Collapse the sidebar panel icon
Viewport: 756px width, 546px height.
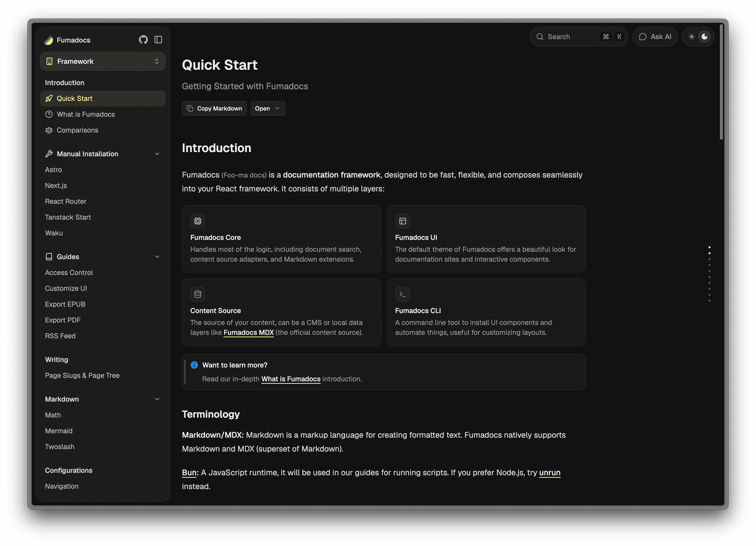point(158,40)
